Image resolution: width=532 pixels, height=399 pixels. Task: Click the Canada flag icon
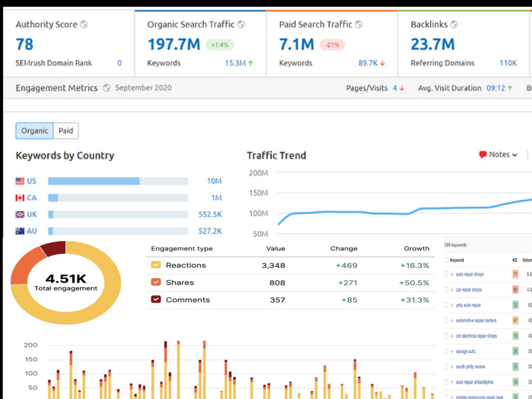(x=20, y=197)
